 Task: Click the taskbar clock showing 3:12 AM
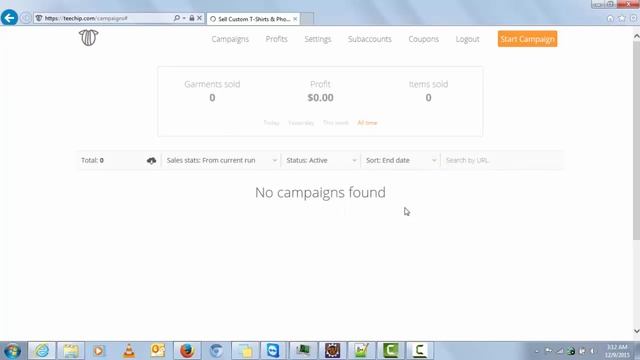click(x=617, y=351)
